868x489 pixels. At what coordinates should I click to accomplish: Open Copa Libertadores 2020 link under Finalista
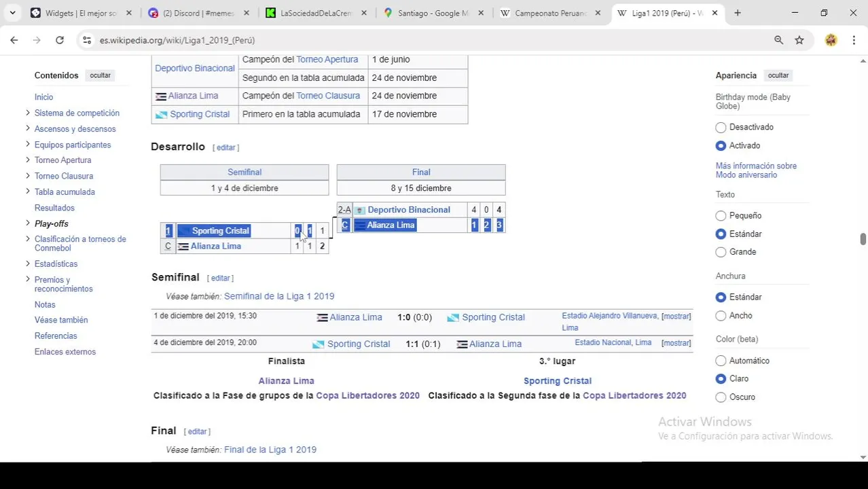pyautogui.click(x=368, y=395)
